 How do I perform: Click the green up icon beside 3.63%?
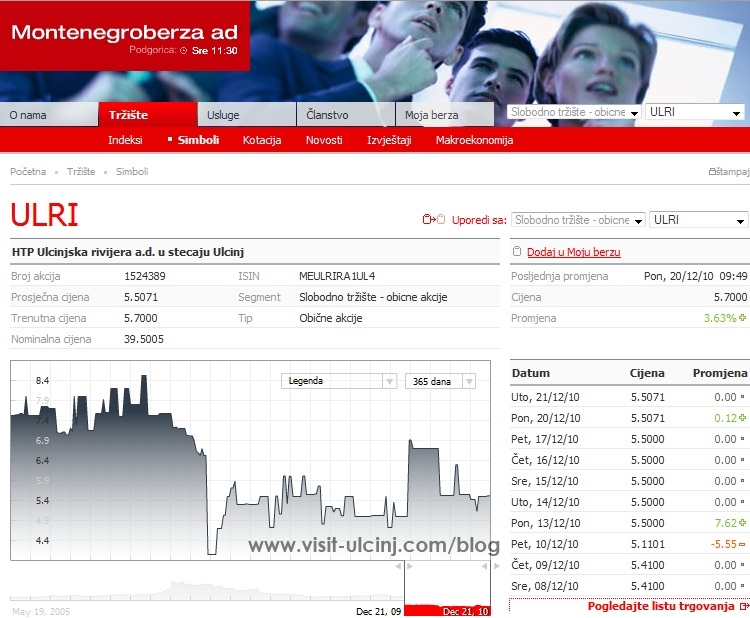pyautogui.click(x=742, y=317)
